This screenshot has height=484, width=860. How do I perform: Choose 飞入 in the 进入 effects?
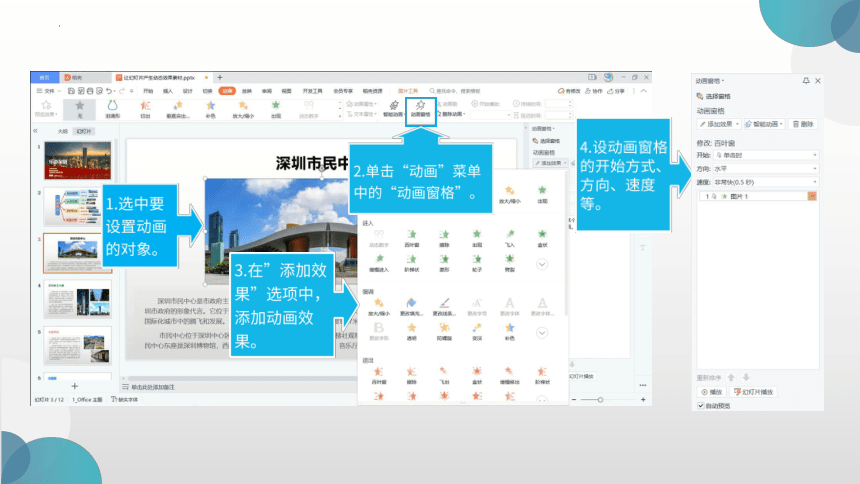click(x=510, y=238)
